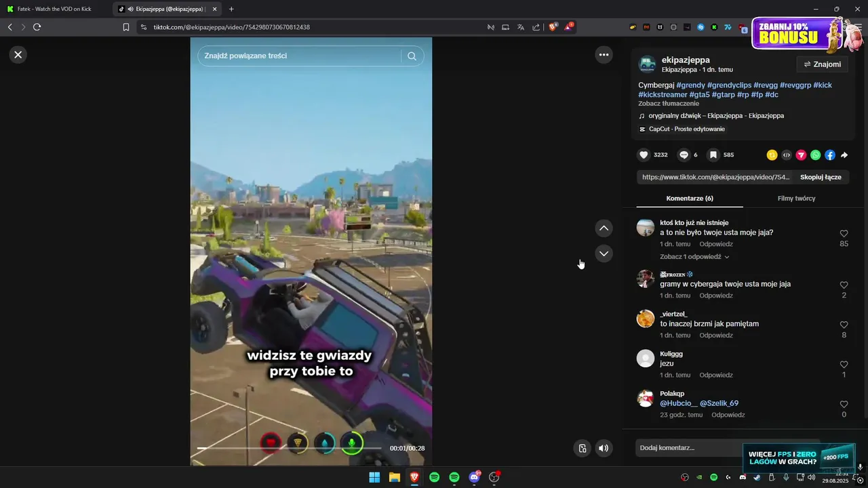Save video with bookmark icon

713,155
